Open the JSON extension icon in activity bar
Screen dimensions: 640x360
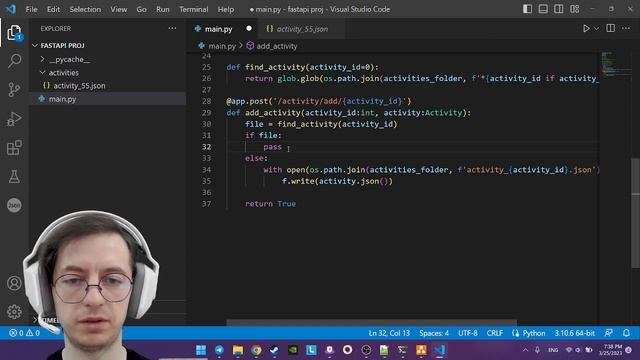tap(14, 205)
